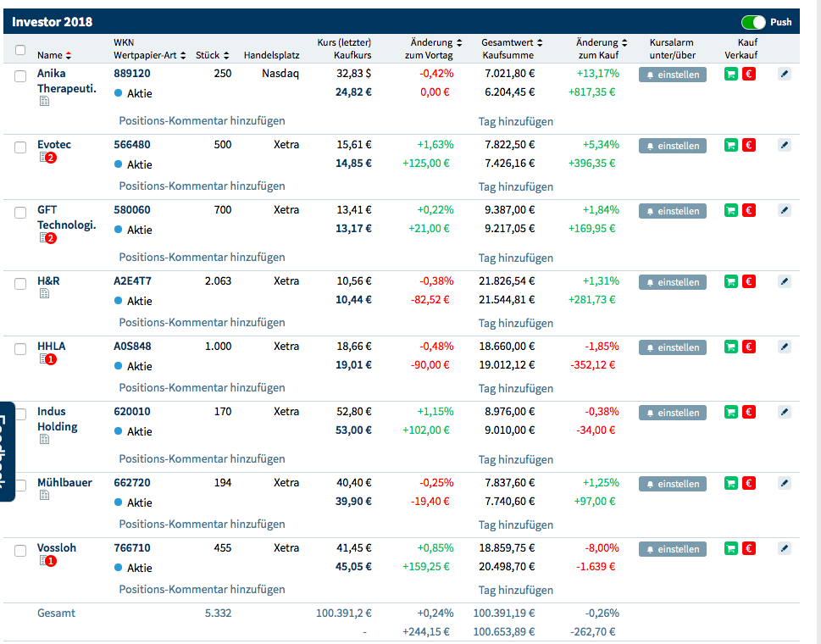The width and height of the screenshot is (821, 644).
Task: Click the red euro sell icon in the HHLA row
Action: pos(749,347)
